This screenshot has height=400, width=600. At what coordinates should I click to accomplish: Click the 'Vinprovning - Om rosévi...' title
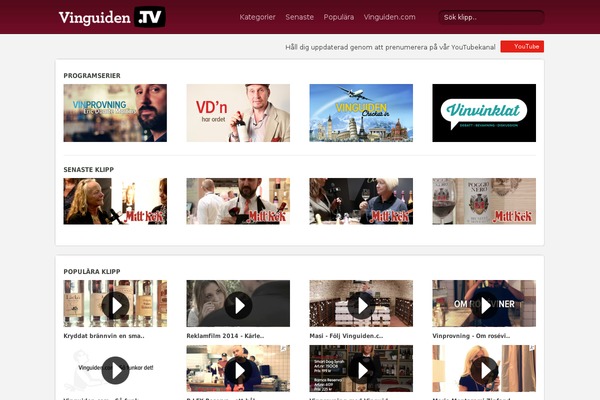pyautogui.click(x=471, y=336)
